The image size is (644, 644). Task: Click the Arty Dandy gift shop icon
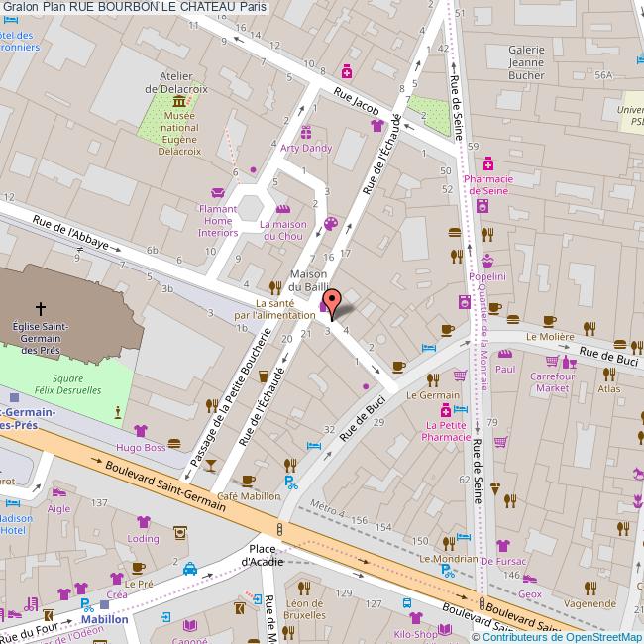coord(306,132)
